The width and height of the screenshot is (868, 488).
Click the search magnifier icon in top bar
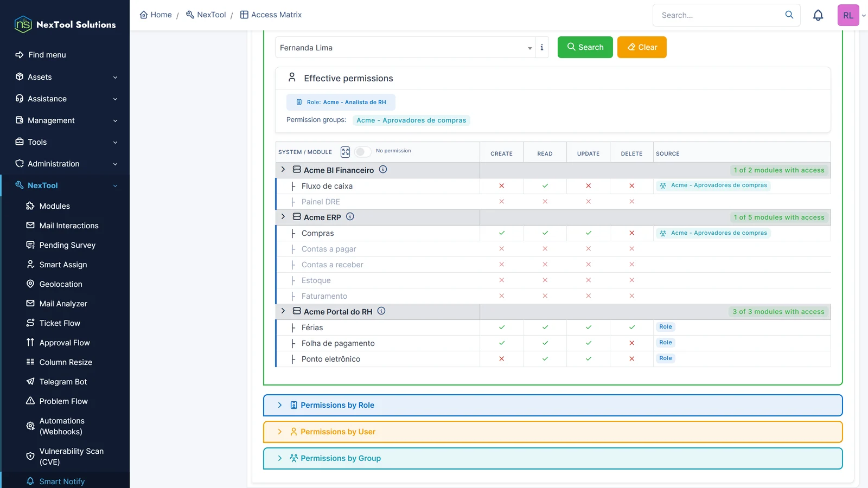pyautogui.click(x=789, y=15)
